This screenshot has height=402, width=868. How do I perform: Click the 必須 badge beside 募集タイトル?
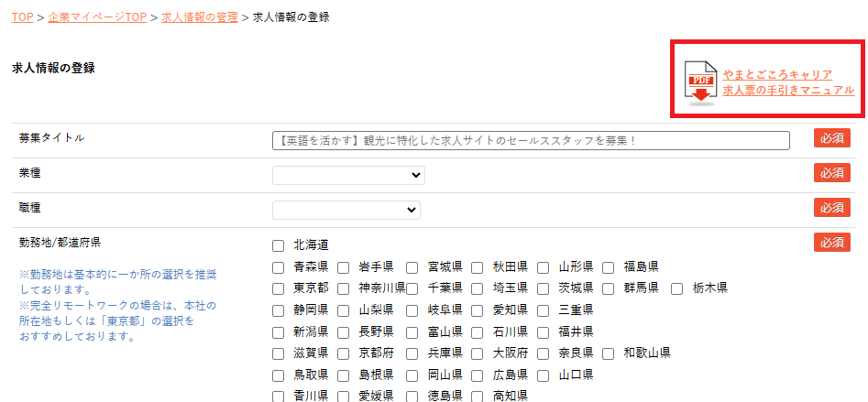pyautogui.click(x=831, y=138)
